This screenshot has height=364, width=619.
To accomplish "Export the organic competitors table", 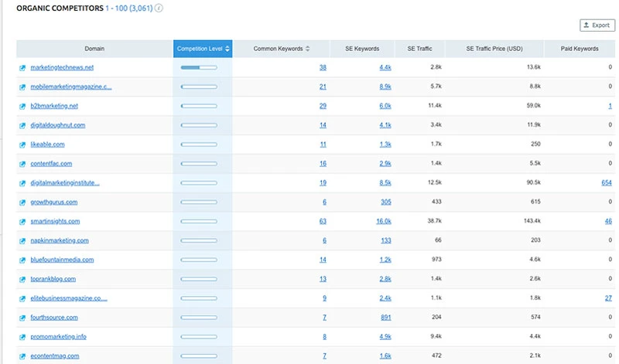I will coord(596,25).
